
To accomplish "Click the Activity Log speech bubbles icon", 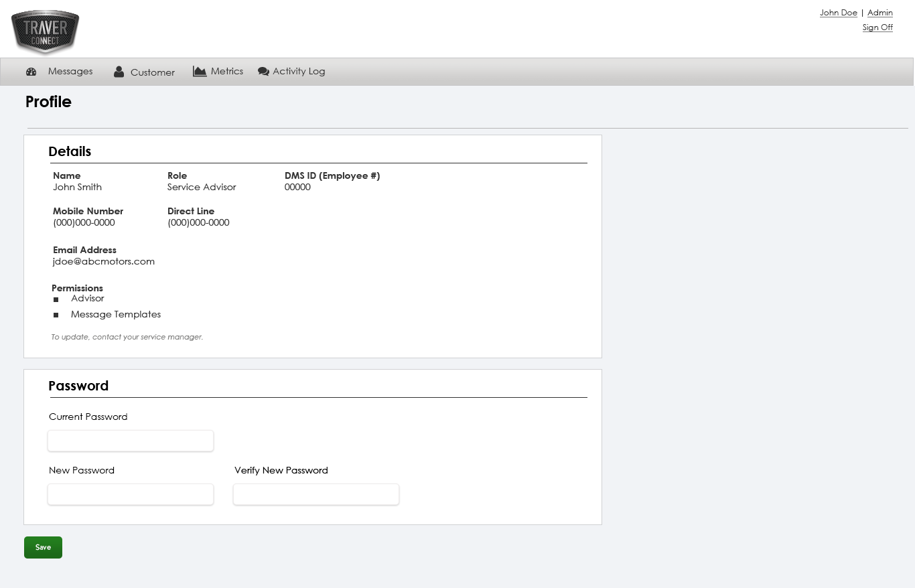I will coord(263,72).
